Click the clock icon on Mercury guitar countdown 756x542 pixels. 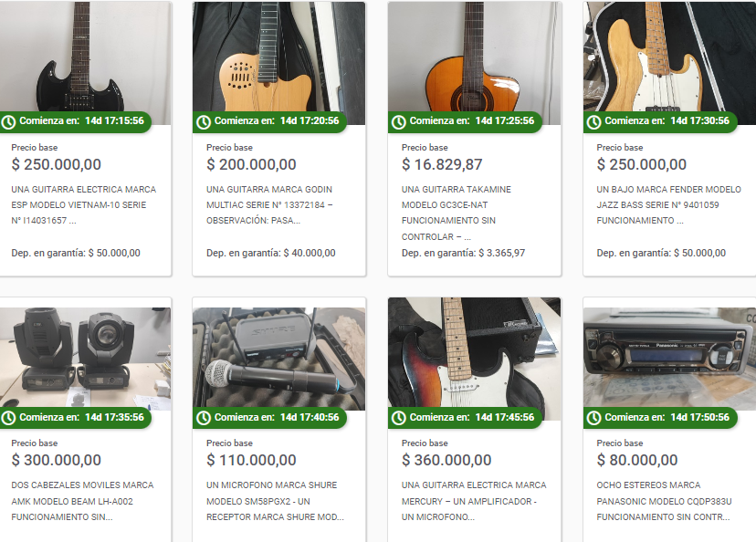click(x=398, y=418)
